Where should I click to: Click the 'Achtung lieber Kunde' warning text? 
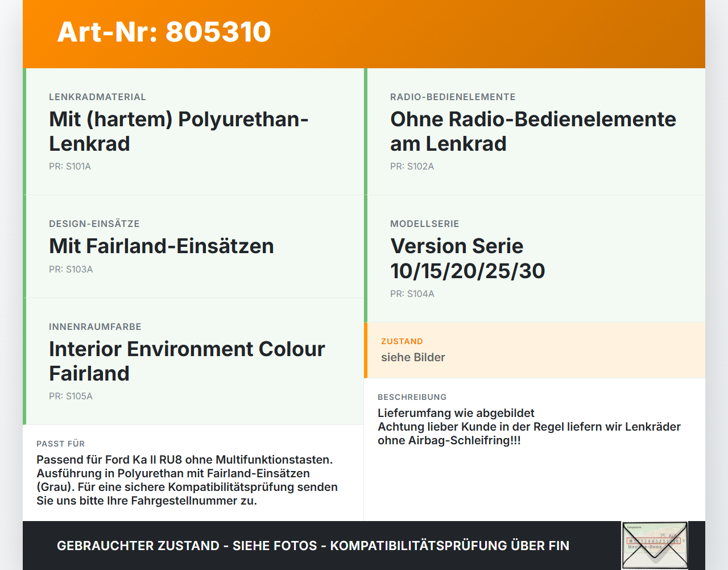[x=529, y=433]
